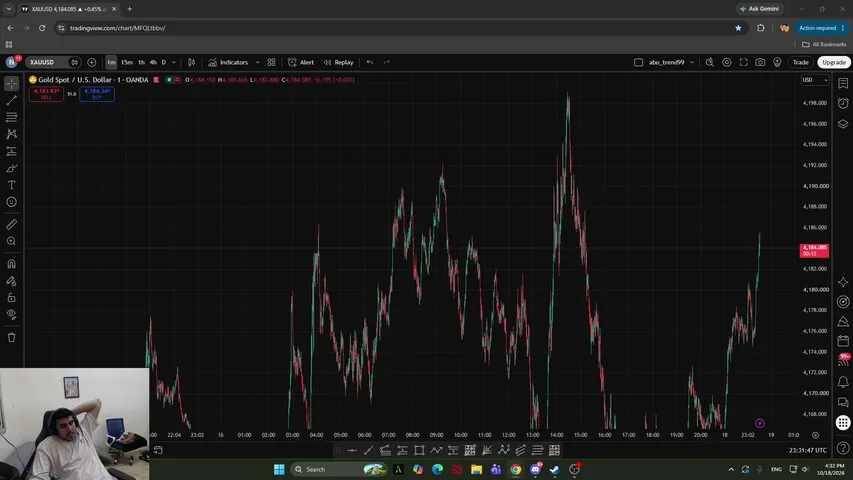Image resolution: width=853 pixels, height=480 pixels.
Task: Open the notifications bell icon
Action: [x=843, y=382]
